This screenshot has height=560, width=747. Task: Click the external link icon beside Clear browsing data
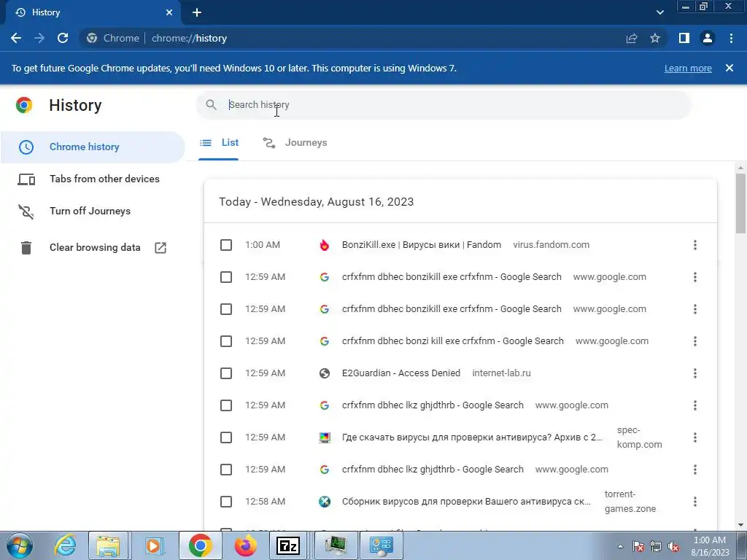(x=160, y=248)
